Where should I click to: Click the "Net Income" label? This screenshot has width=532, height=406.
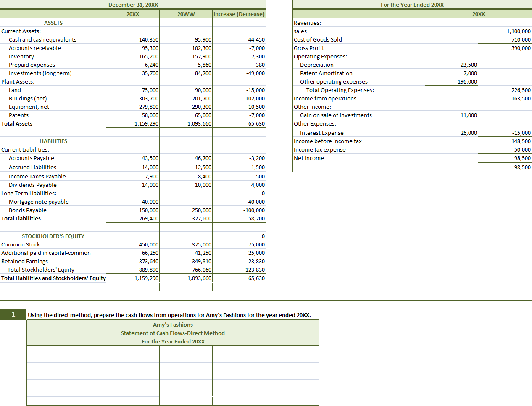[x=309, y=158]
